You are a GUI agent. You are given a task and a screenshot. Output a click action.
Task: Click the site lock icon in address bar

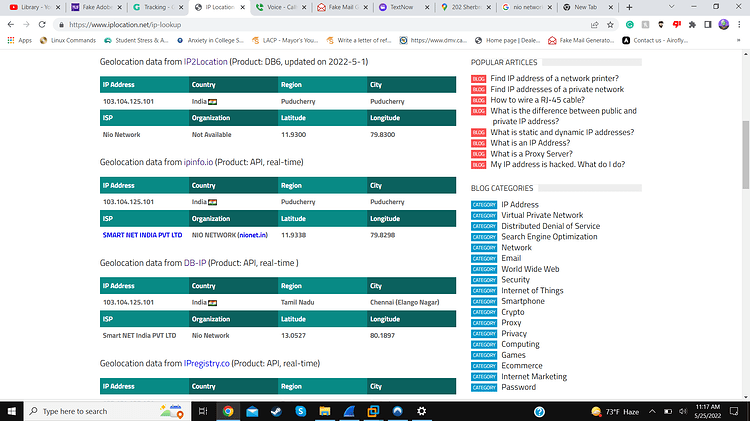tap(61, 25)
